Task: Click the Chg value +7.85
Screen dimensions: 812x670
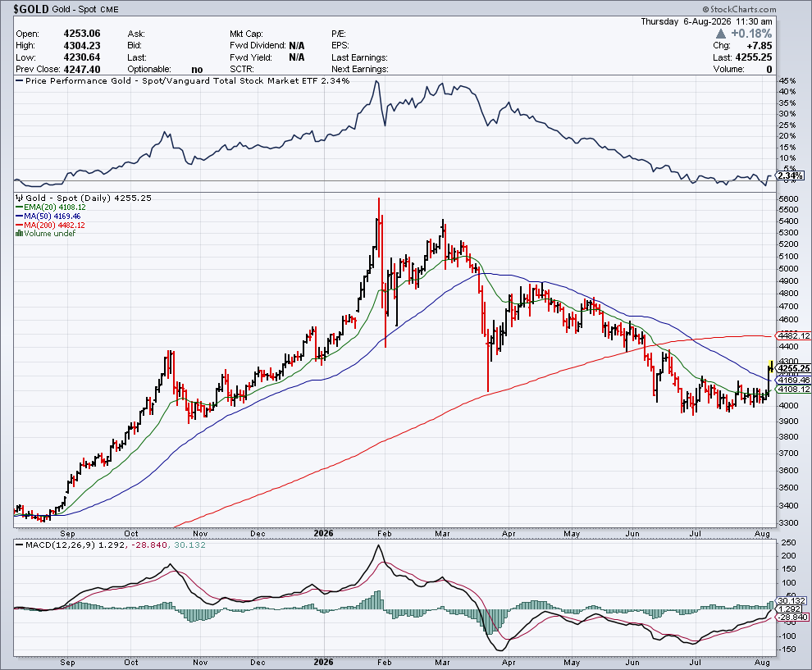Action: coord(760,46)
